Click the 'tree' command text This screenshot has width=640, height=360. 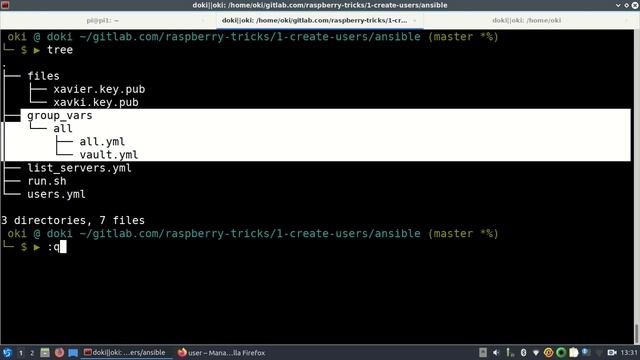60,50
